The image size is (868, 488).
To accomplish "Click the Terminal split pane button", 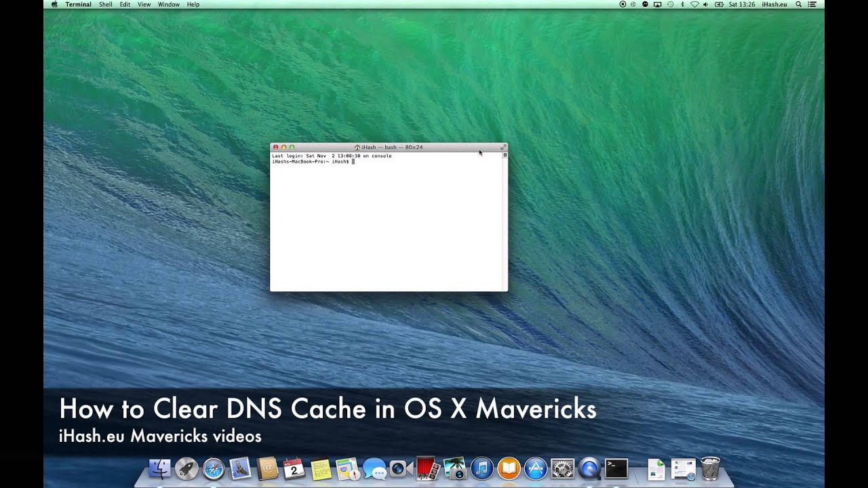I will [x=505, y=155].
